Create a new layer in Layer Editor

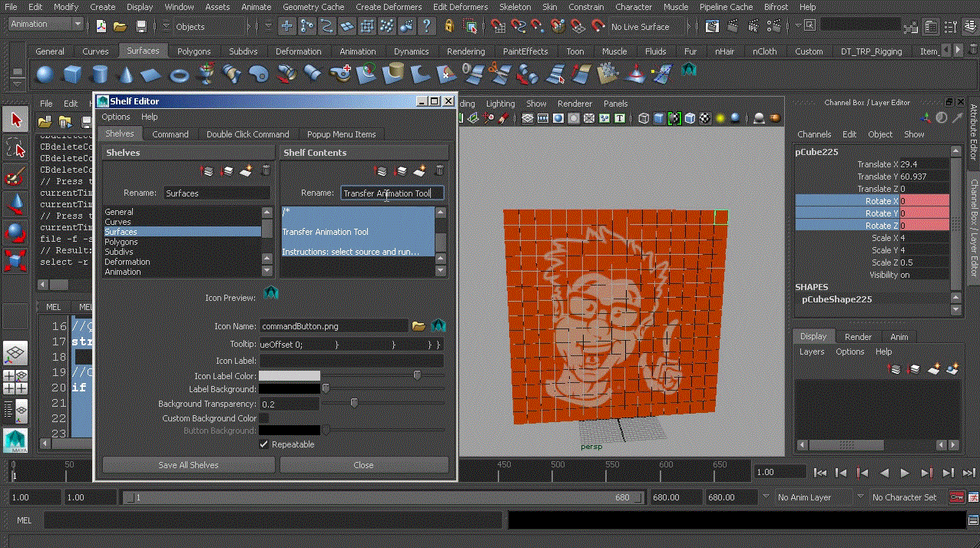tap(934, 368)
